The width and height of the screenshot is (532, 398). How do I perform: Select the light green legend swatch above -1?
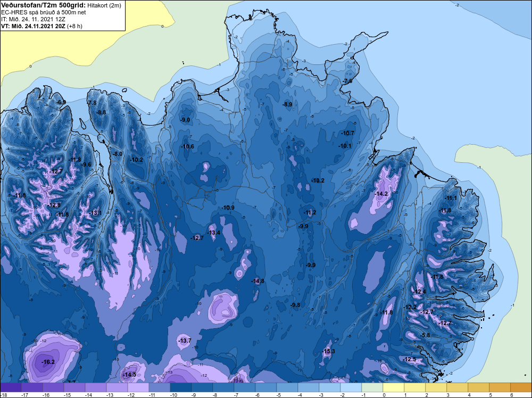click(372, 387)
